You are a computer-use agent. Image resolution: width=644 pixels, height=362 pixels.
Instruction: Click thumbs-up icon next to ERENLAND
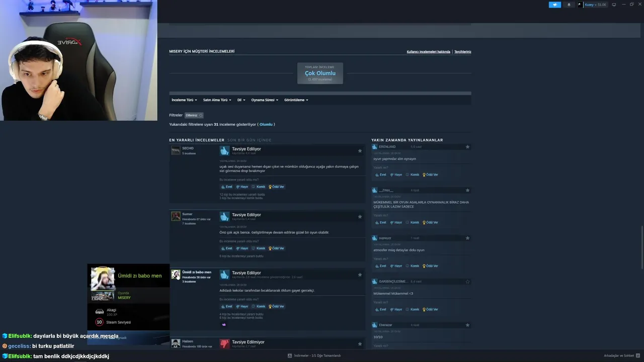click(x=374, y=147)
